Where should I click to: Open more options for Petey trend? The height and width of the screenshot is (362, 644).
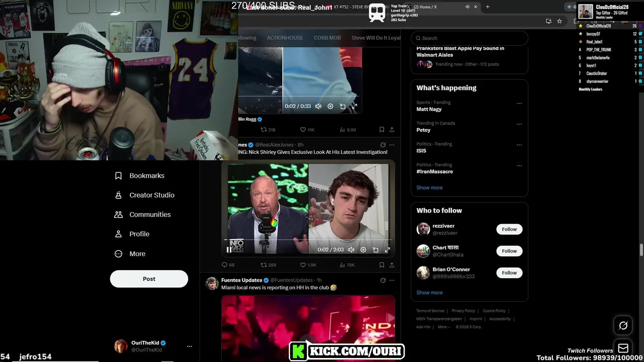519,124
